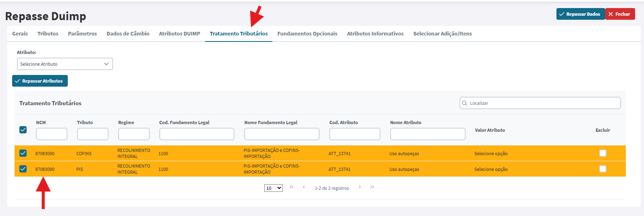Open the Gerais tab

(20, 33)
